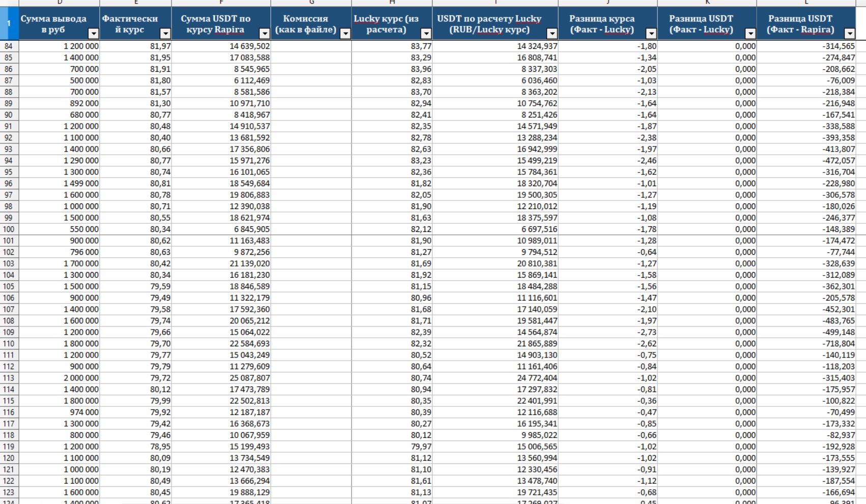This screenshot has width=866, height=504.
Task: Select the 892 000 cell in row 89
Action: [60, 103]
